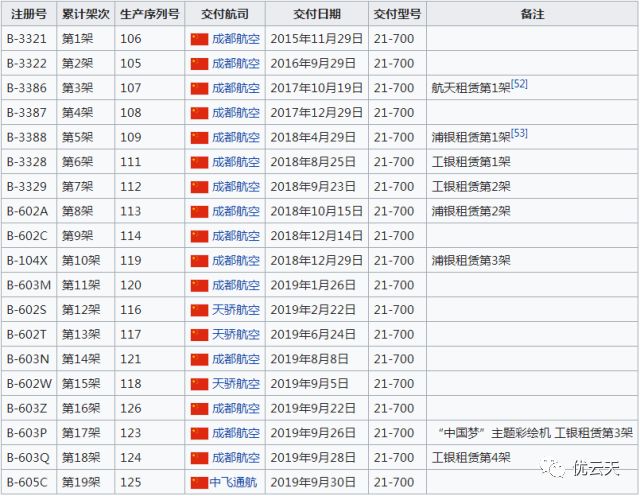Click the 优云天 watermark logo icon
Image resolution: width=640 pixels, height=496 pixels.
click(x=553, y=466)
